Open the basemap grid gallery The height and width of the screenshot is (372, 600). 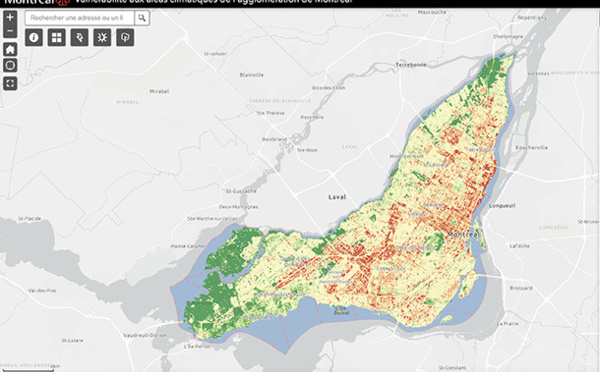tap(57, 38)
